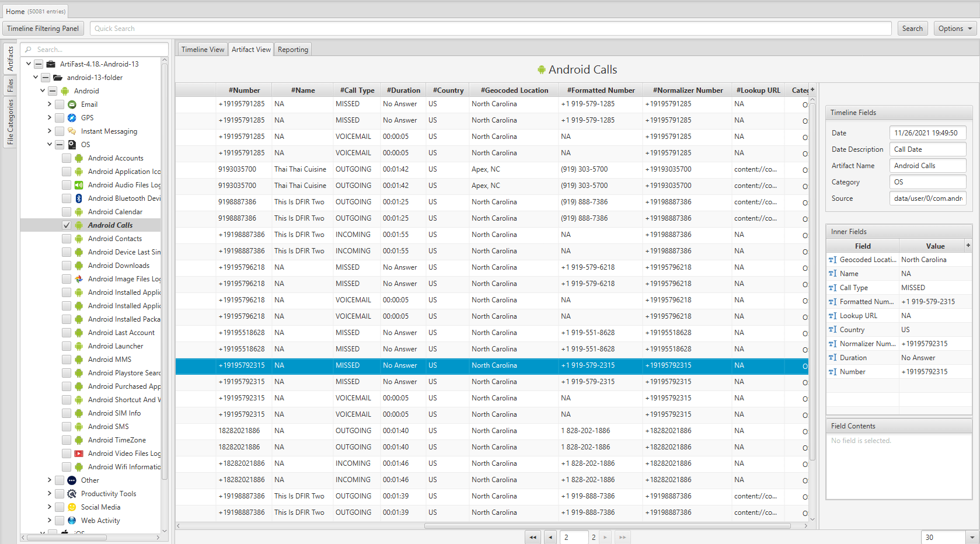Click the Other category icon
Viewport: 980px width, 544px height.
pyautogui.click(x=72, y=480)
